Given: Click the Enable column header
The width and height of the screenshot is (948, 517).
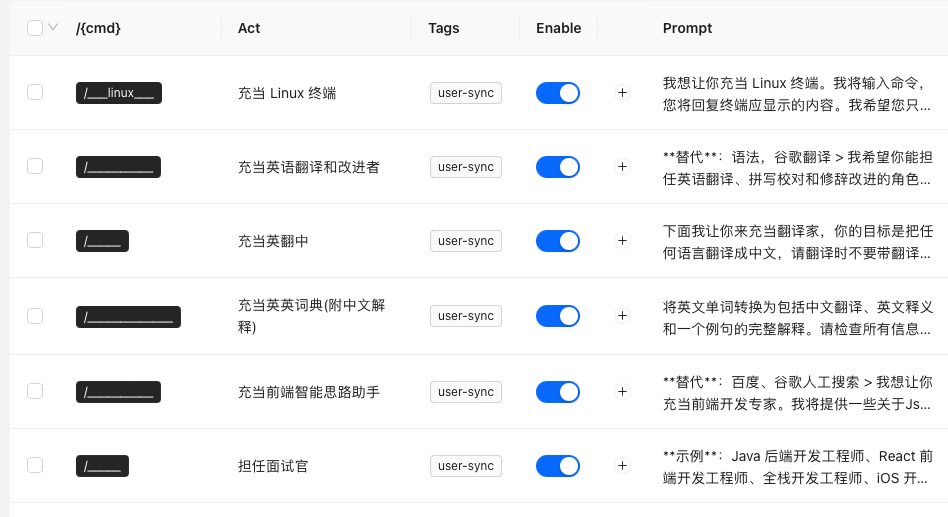Looking at the screenshot, I should (559, 28).
